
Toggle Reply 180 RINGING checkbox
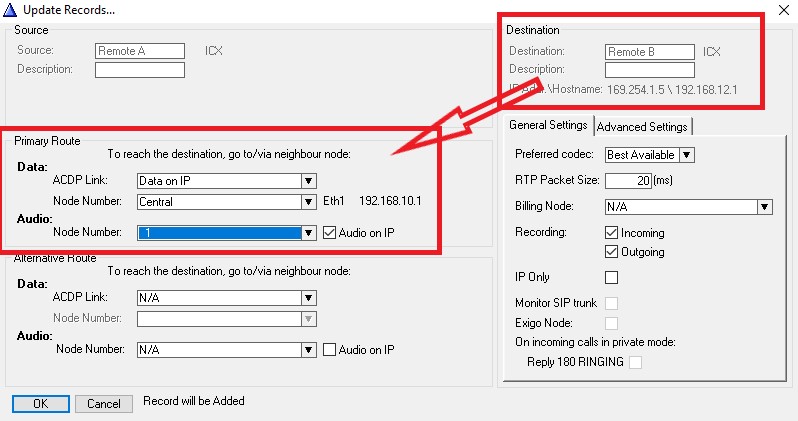click(635, 362)
